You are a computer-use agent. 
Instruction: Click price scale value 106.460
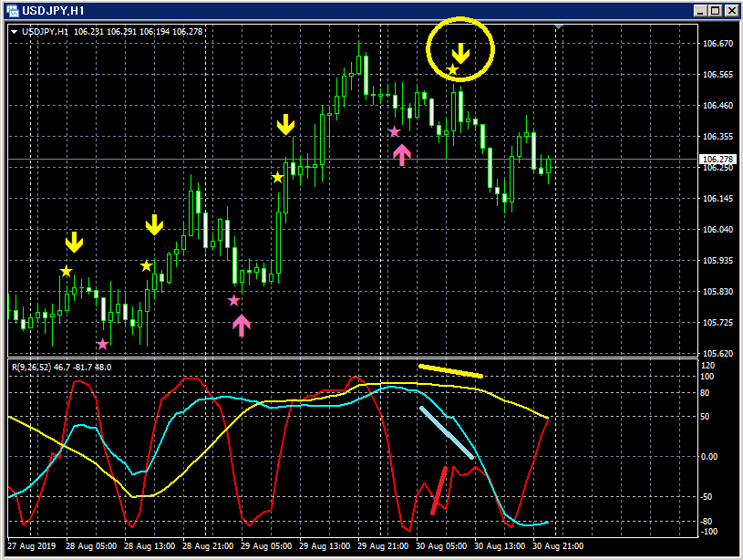(x=717, y=105)
